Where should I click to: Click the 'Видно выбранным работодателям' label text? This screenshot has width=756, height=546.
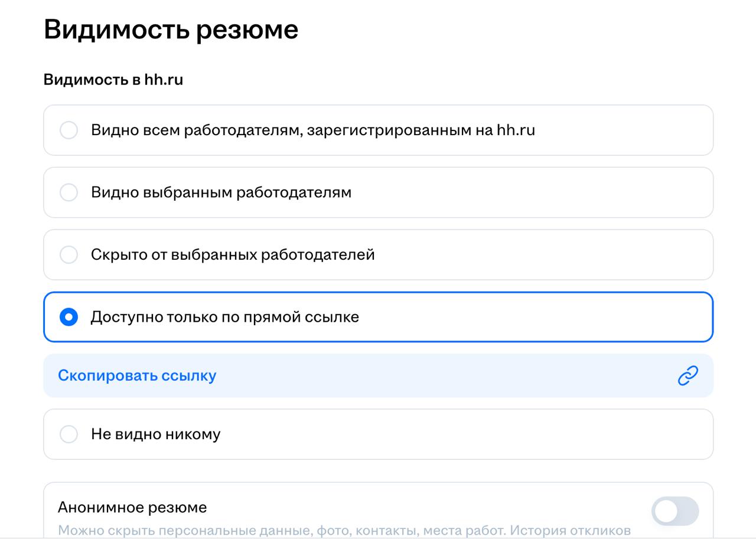[221, 192]
